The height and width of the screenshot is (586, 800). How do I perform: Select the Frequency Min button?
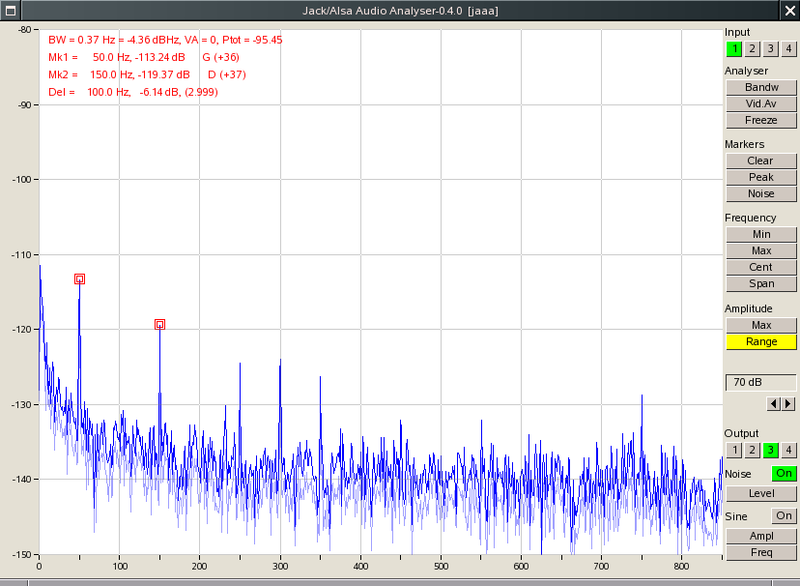click(x=761, y=234)
